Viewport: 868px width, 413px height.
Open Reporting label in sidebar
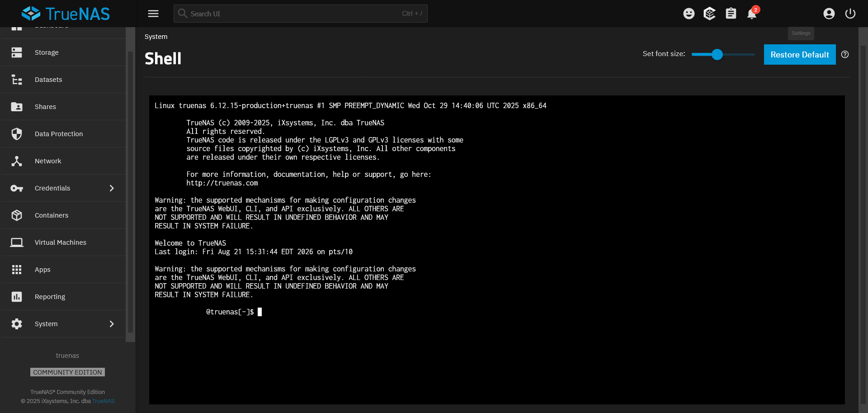pyautogui.click(x=50, y=297)
